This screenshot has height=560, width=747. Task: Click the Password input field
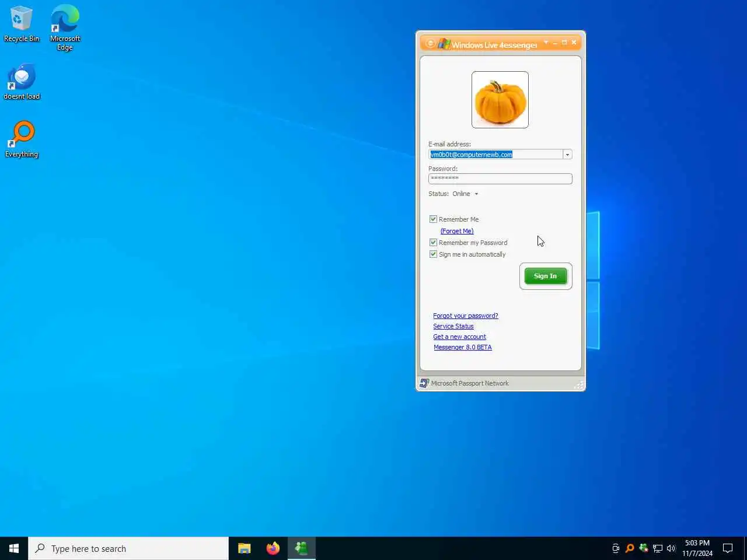click(500, 178)
